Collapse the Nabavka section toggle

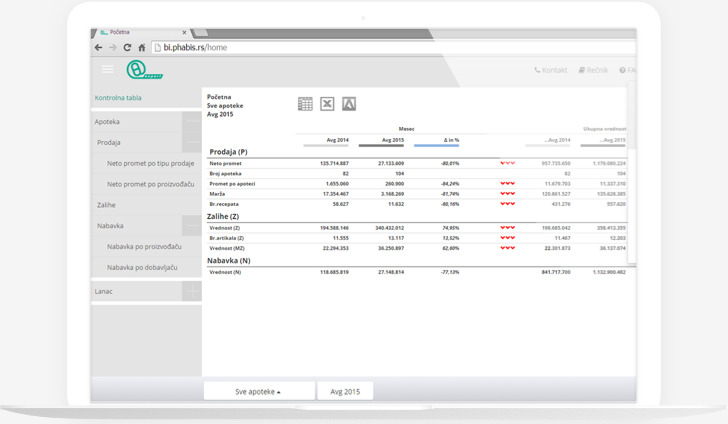pos(192,226)
